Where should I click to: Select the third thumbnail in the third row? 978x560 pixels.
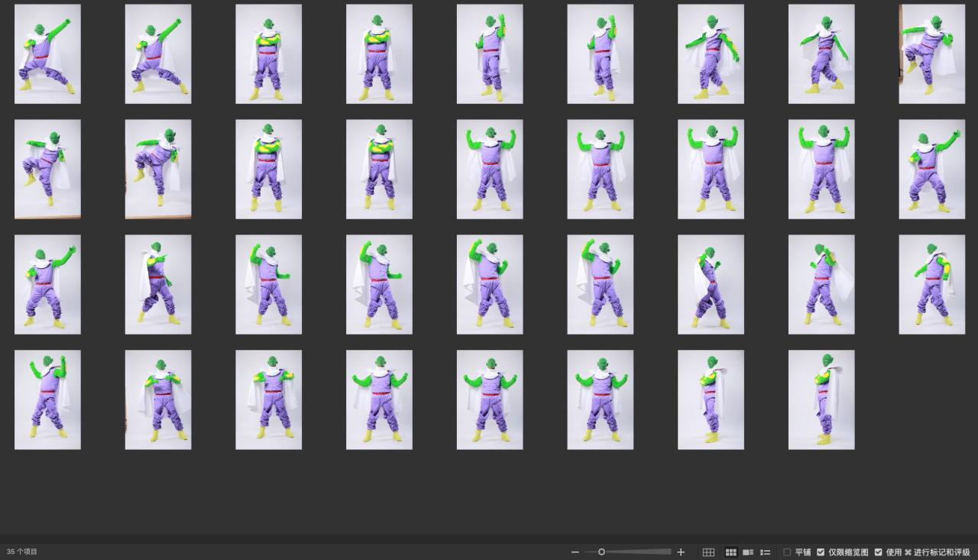[268, 284]
